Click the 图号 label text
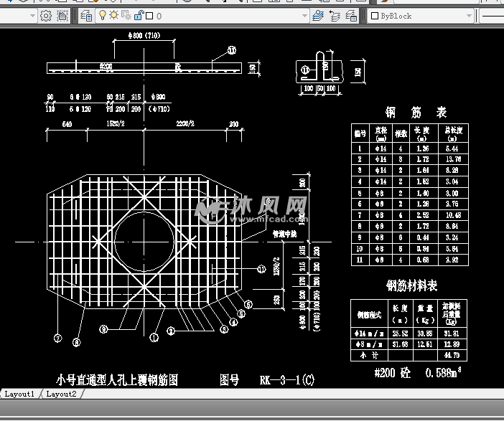Viewport: 504px width, 421px height. [x=230, y=380]
